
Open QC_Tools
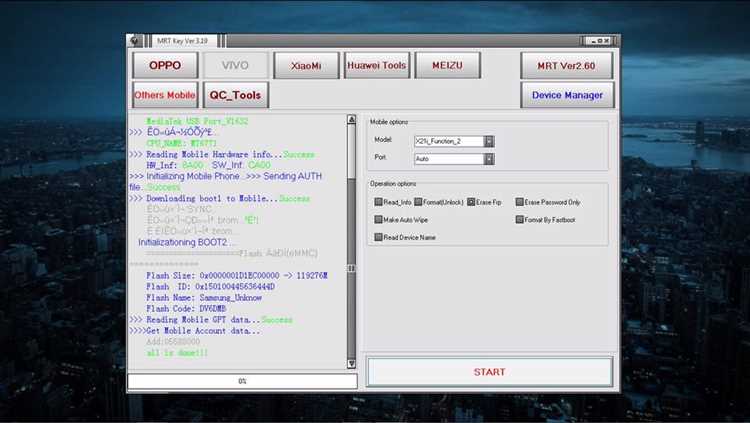(x=235, y=95)
